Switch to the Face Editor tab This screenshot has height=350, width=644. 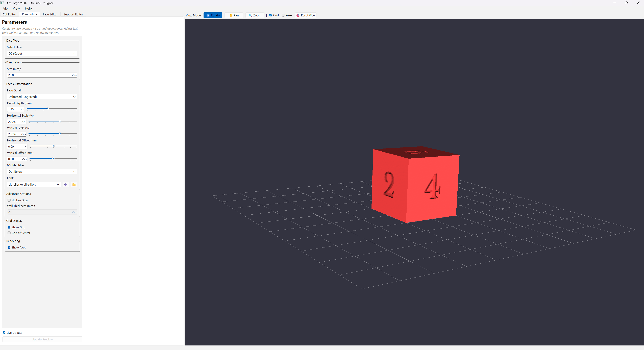point(50,14)
